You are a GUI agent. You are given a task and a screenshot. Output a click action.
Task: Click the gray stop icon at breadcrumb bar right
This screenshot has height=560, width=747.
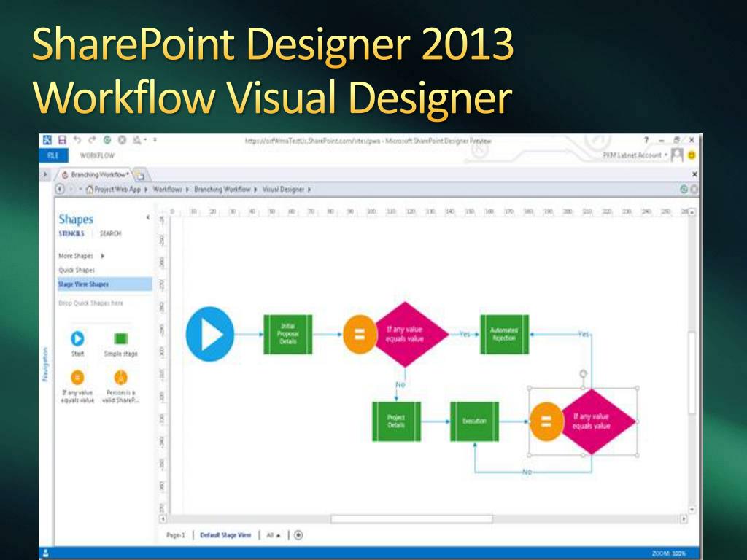point(694,189)
